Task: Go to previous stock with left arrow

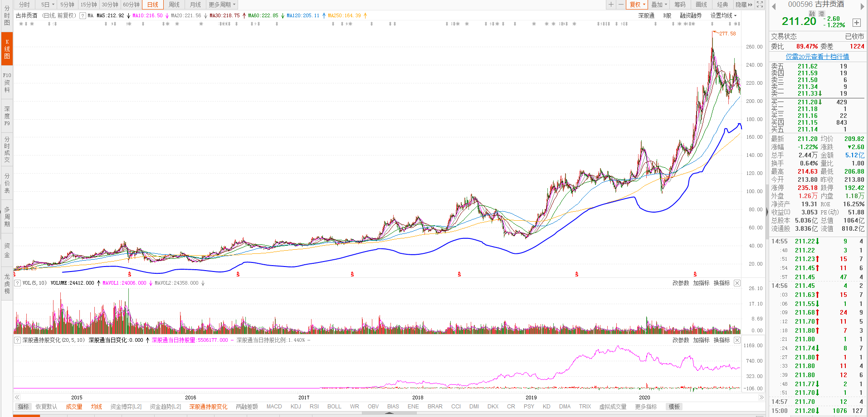Action: pos(774,6)
